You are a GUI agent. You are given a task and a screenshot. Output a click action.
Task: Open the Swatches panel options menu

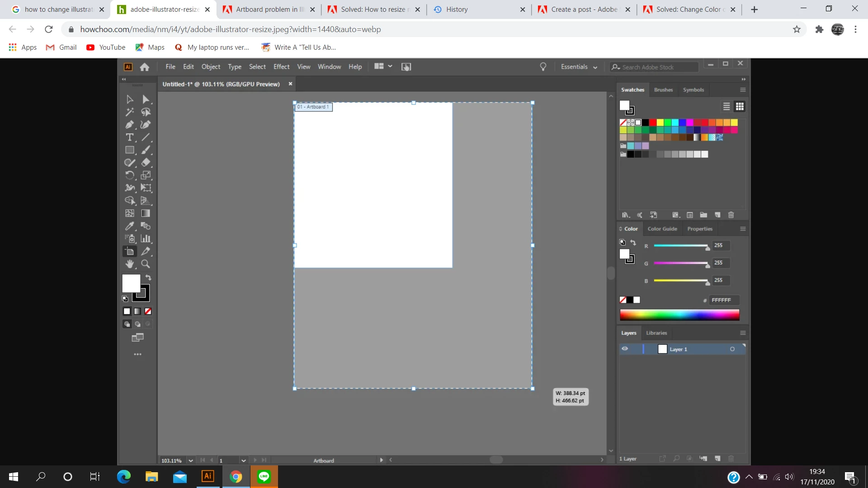pyautogui.click(x=742, y=90)
